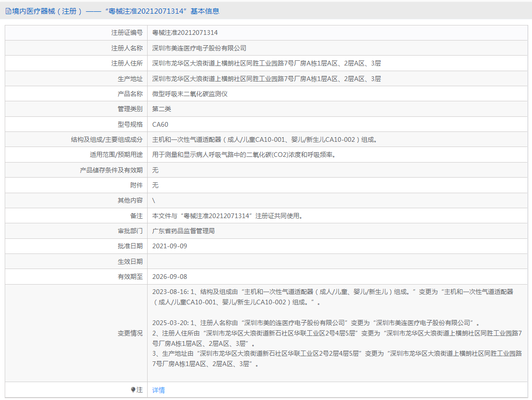Click 无 in 附件 row
The height and width of the screenshot is (400, 532).
coord(155,185)
